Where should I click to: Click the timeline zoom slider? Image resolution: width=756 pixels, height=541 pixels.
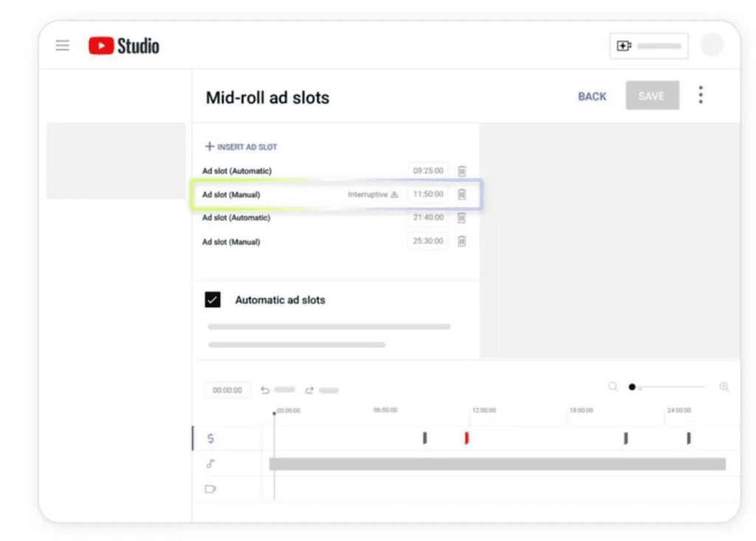click(x=668, y=387)
